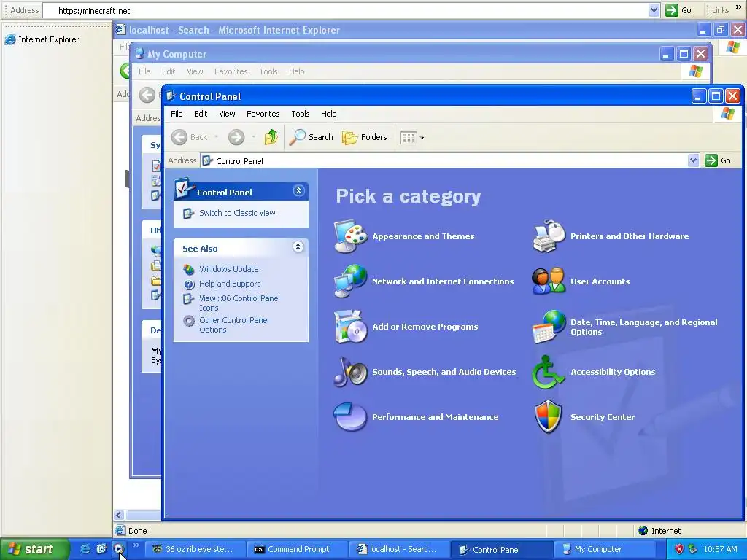
Task: Open the Back history dropdown arrow
Action: tap(216, 137)
